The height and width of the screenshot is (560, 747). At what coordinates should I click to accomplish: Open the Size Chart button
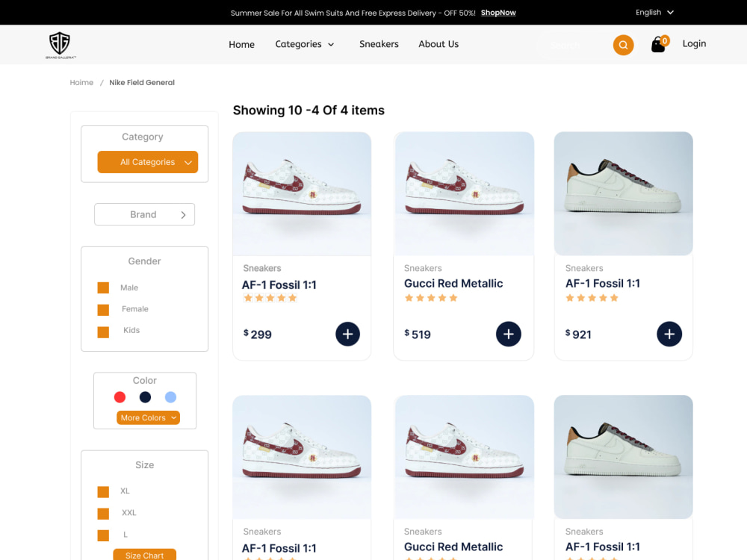pos(144,555)
